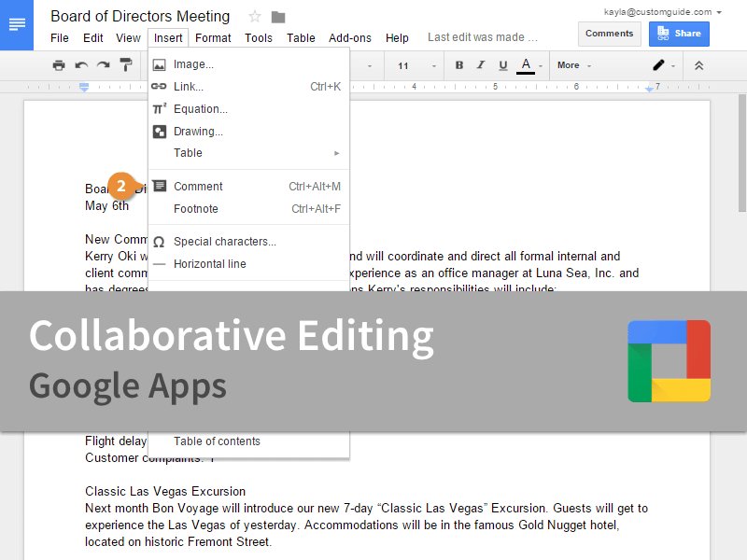
Task: Redo the last action
Action: (104, 65)
